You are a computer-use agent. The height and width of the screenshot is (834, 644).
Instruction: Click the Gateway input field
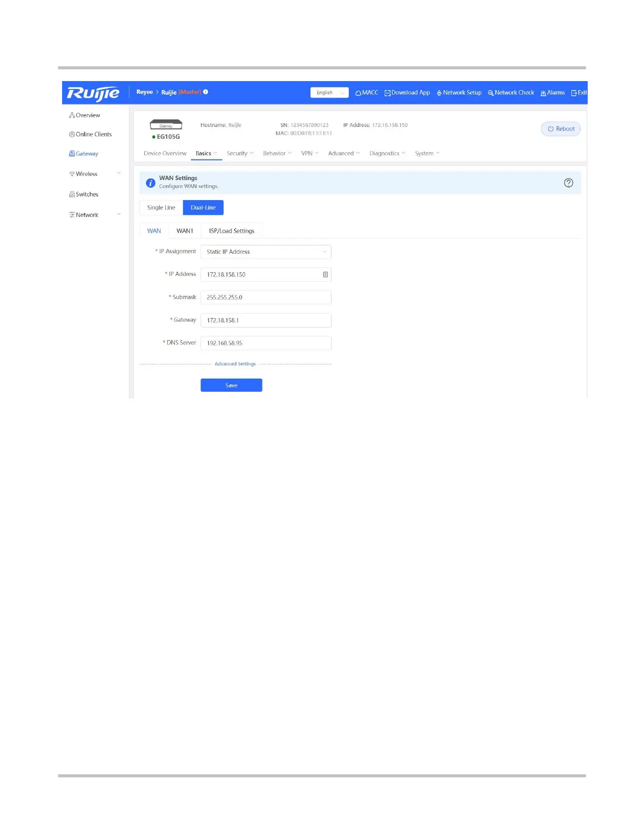pos(266,320)
